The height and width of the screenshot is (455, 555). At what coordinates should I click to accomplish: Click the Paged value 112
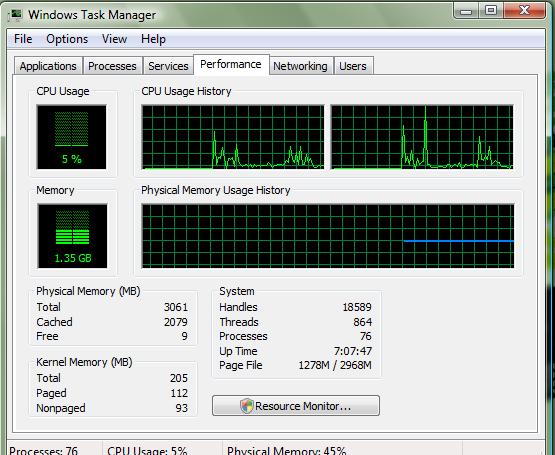179,393
